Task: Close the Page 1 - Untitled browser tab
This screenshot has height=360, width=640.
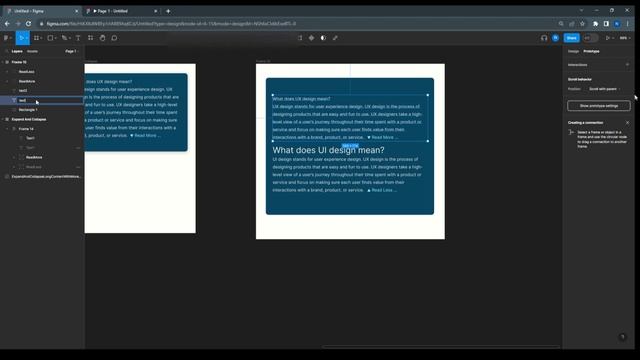Action: click(156, 11)
